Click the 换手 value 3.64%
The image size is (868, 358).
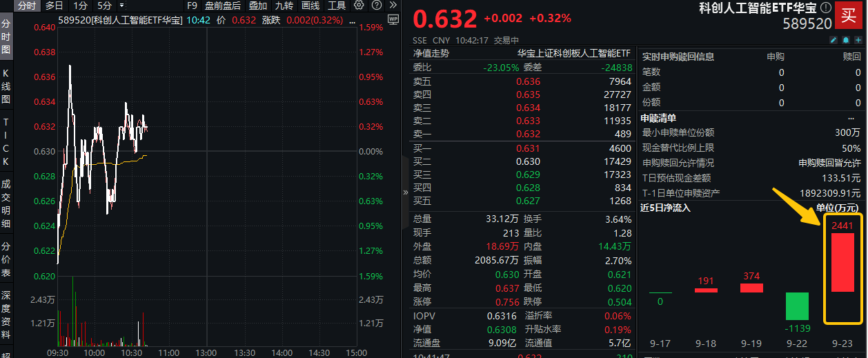(618, 219)
